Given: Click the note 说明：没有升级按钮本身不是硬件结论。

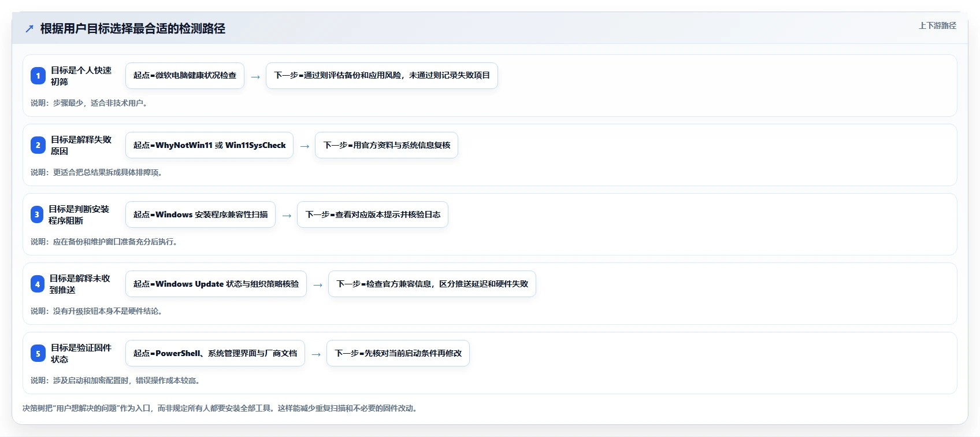Looking at the screenshot, I should click(98, 311).
